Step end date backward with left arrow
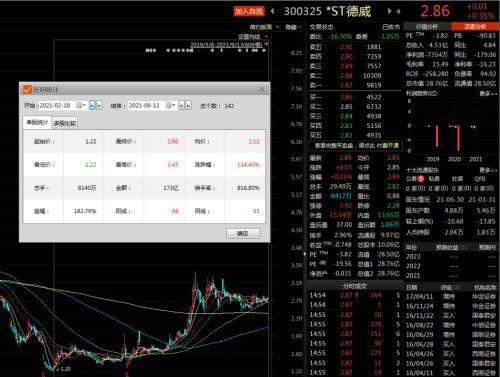The image size is (500, 377). click(x=181, y=106)
